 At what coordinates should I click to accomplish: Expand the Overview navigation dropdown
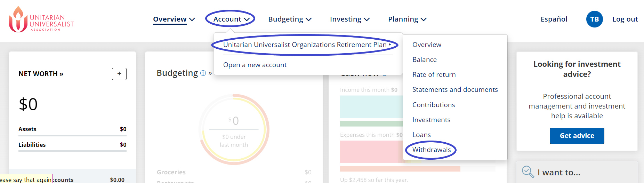point(174,19)
